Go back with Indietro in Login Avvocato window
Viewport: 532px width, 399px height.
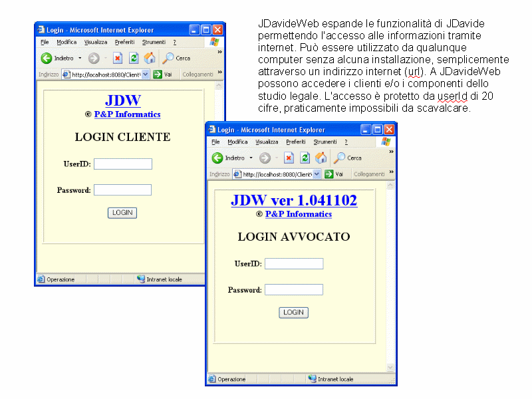click(228, 158)
